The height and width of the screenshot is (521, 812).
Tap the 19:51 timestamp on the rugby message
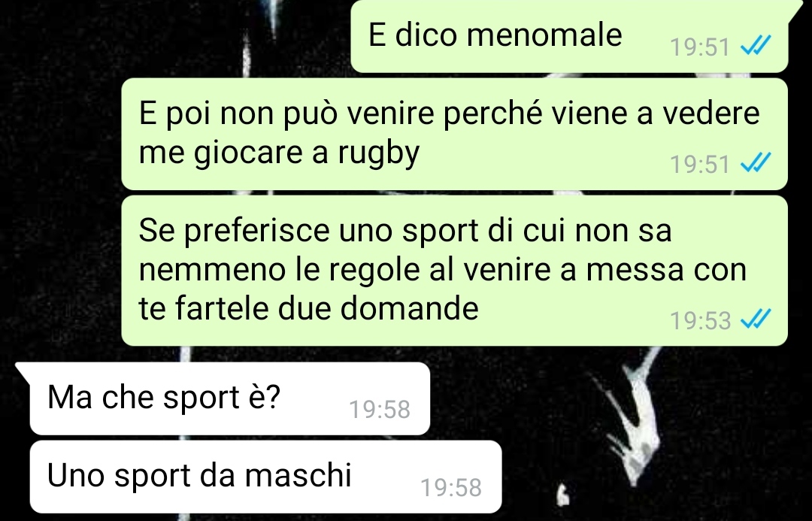click(700, 164)
